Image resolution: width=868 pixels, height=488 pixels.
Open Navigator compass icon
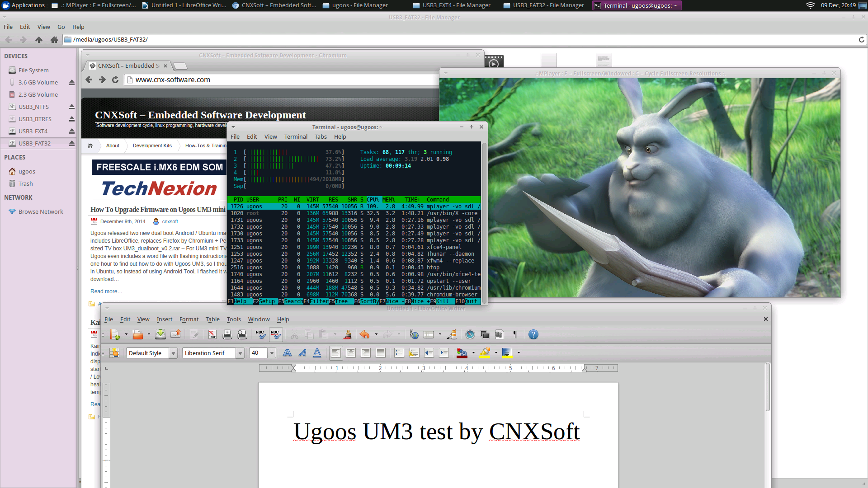click(470, 335)
